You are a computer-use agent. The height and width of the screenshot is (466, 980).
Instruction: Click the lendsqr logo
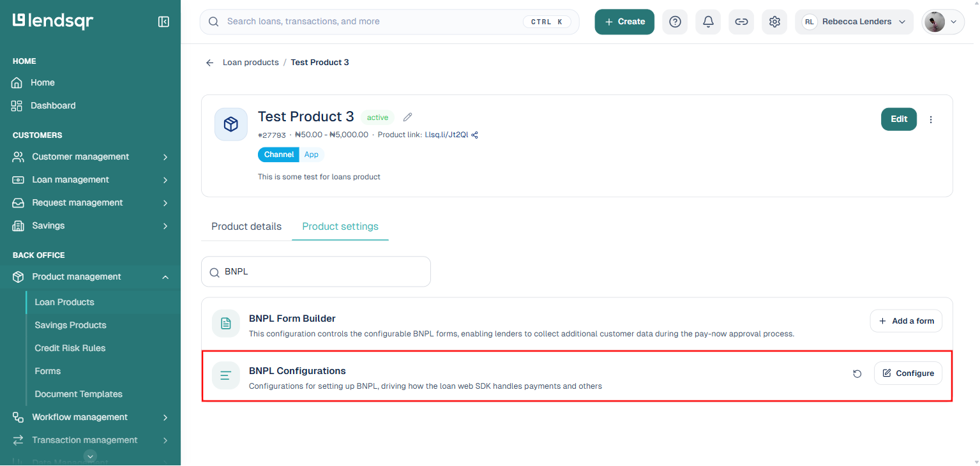53,21
